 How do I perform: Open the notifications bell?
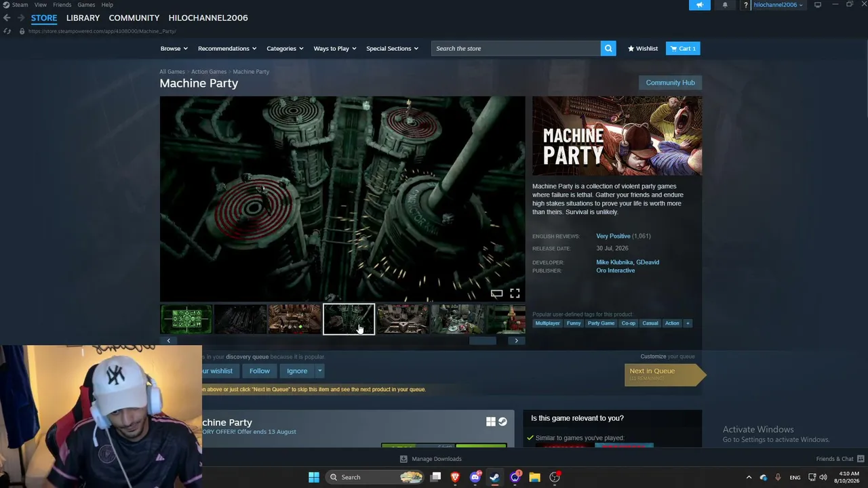[725, 5]
